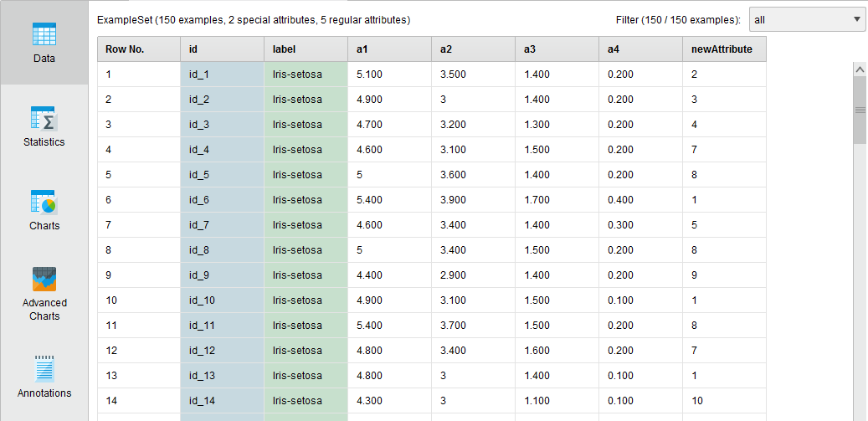Select a1 cell value 5.400 in row 6
Image resolution: width=868 pixels, height=421 pixels.
[389, 200]
